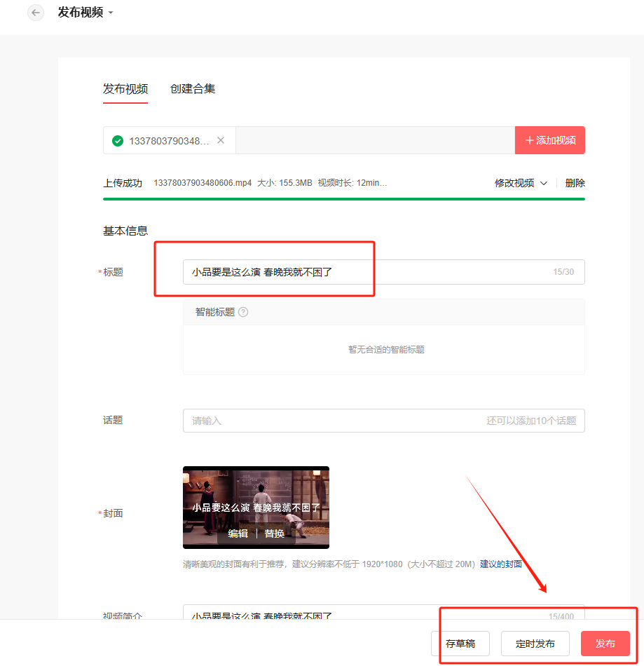Select the 发布视频 tab

point(125,89)
